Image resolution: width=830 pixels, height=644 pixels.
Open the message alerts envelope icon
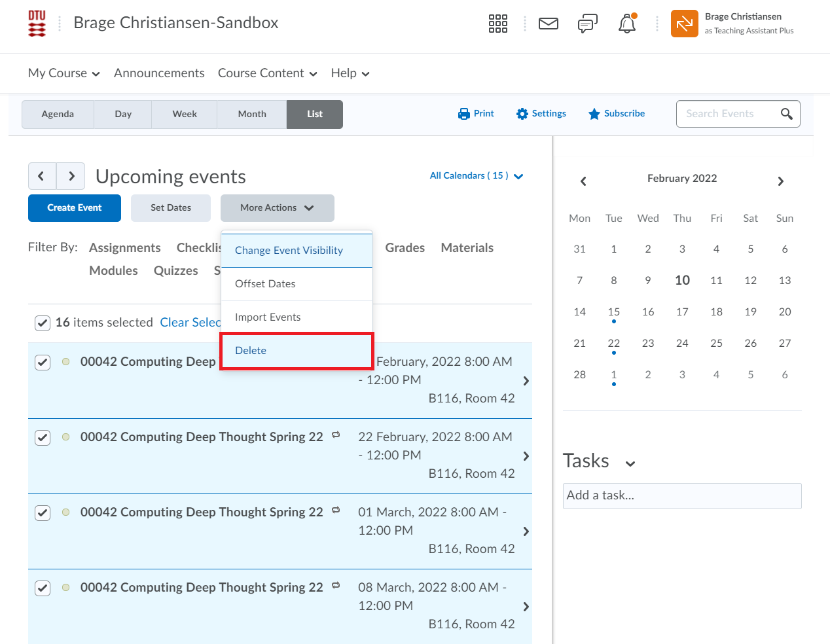(x=548, y=24)
